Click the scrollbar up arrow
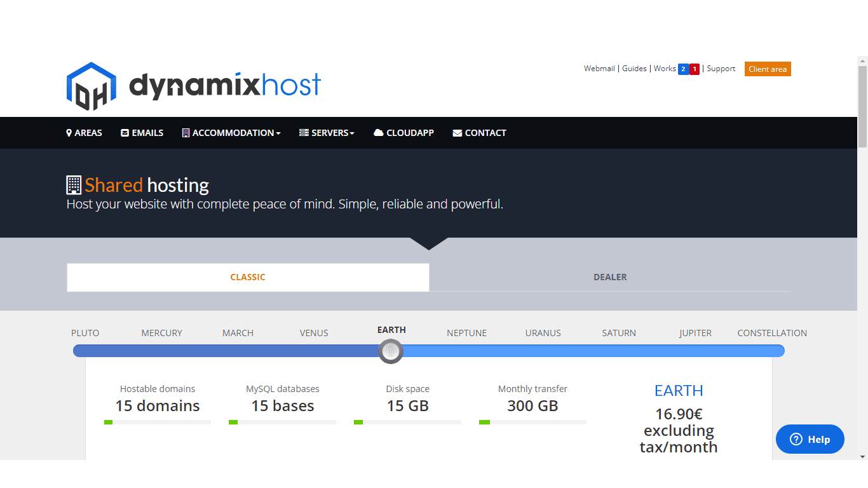 coord(862,61)
